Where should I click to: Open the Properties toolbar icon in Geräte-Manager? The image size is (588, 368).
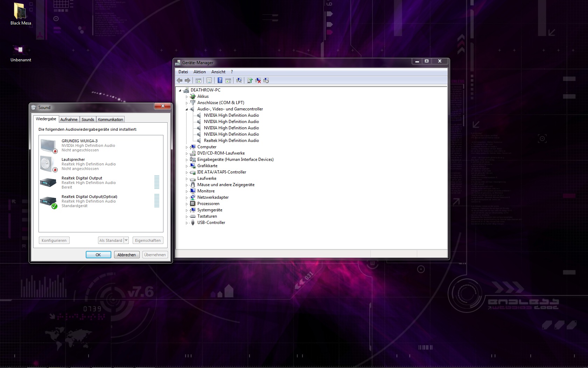[209, 81]
